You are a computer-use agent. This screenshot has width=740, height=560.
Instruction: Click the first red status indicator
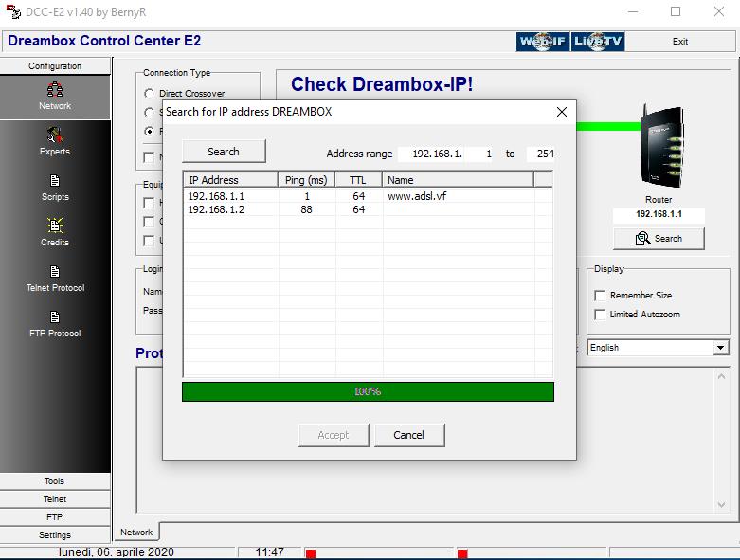click(311, 554)
